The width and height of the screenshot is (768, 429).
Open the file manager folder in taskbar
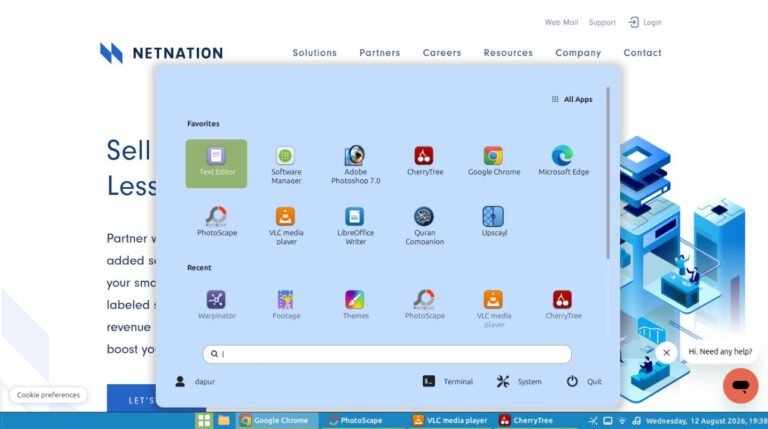tap(224, 420)
